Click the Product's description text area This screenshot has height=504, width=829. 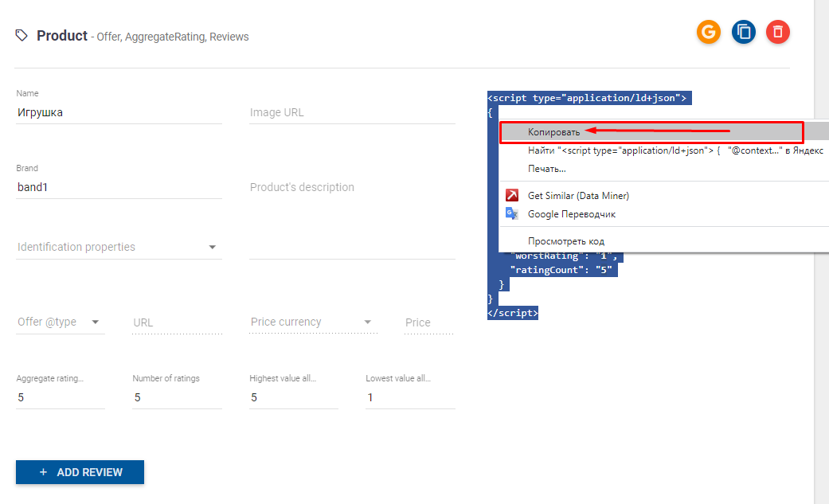pos(351,215)
